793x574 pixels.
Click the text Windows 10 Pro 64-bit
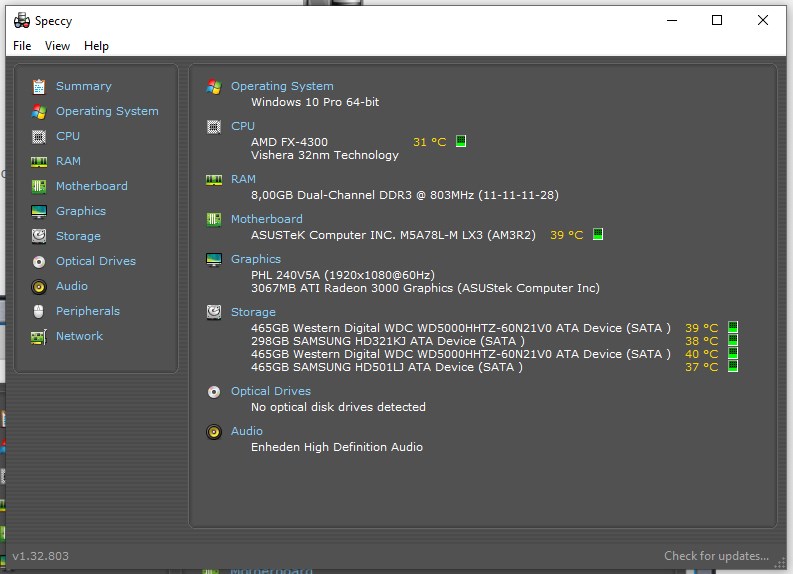tap(315, 102)
